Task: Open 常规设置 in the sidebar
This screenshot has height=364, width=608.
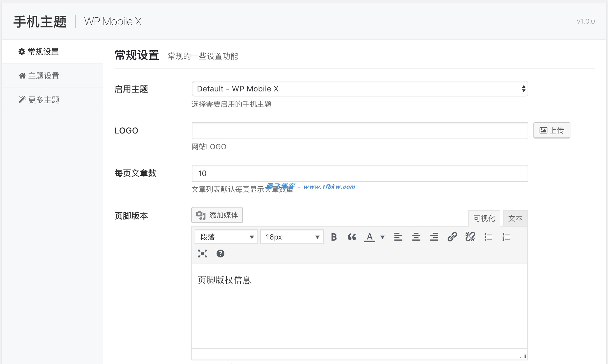Action: (x=52, y=52)
